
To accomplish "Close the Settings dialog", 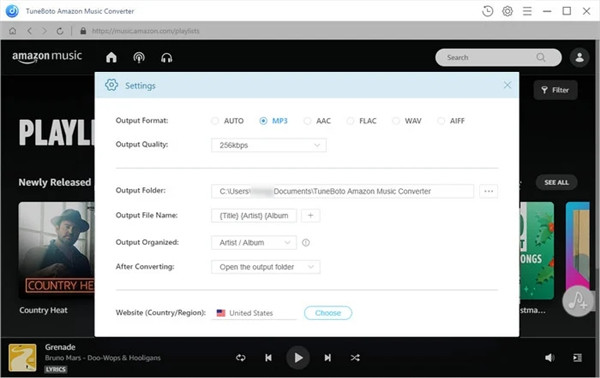I will (x=507, y=85).
